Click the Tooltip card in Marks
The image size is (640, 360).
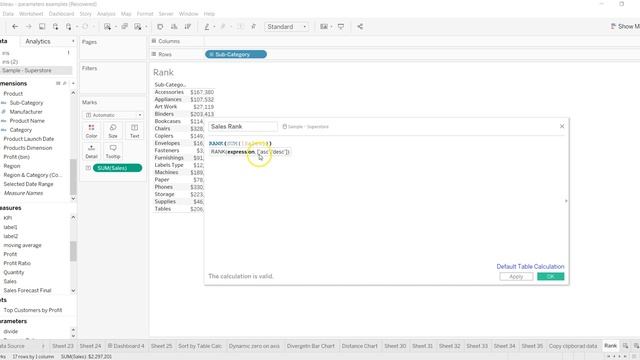(x=113, y=151)
